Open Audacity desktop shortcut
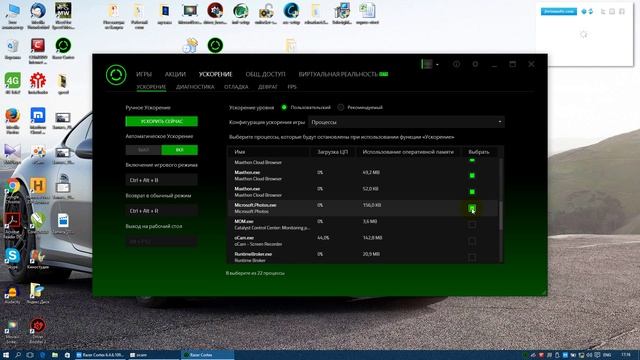Image resolution: width=640 pixels, height=360 pixels. tap(13, 295)
